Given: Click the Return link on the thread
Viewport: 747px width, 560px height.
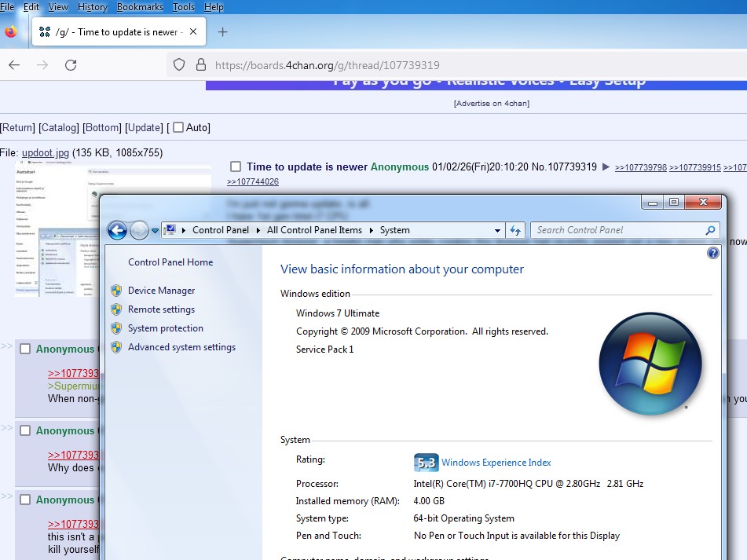Looking at the screenshot, I should 17,127.
